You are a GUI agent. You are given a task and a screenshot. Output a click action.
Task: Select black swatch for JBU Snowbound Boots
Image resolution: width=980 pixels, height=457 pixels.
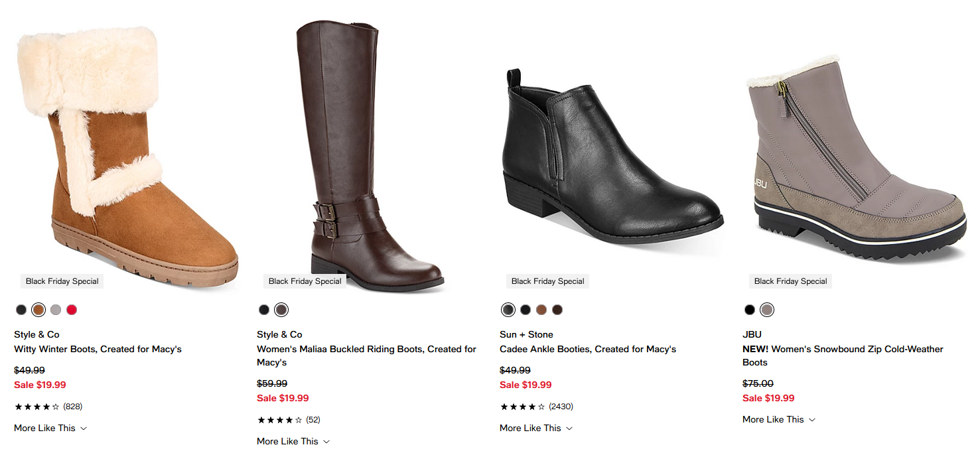[x=750, y=310]
